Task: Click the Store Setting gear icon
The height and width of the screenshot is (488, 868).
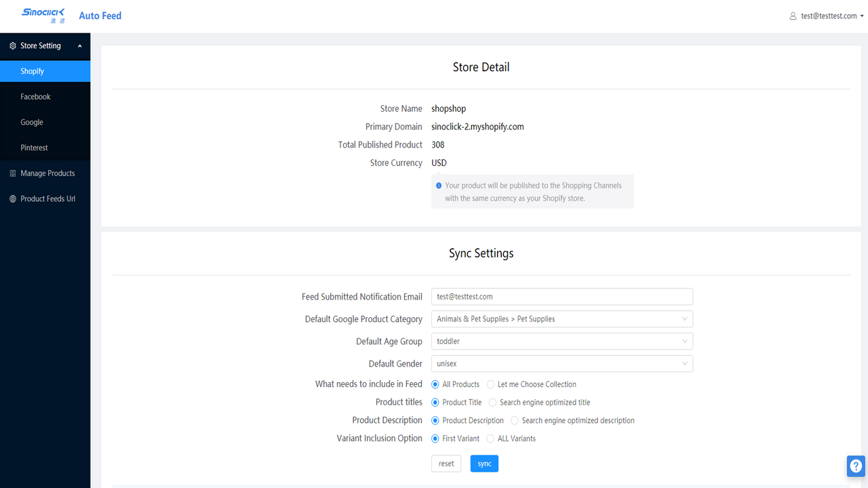Action: [x=13, y=46]
